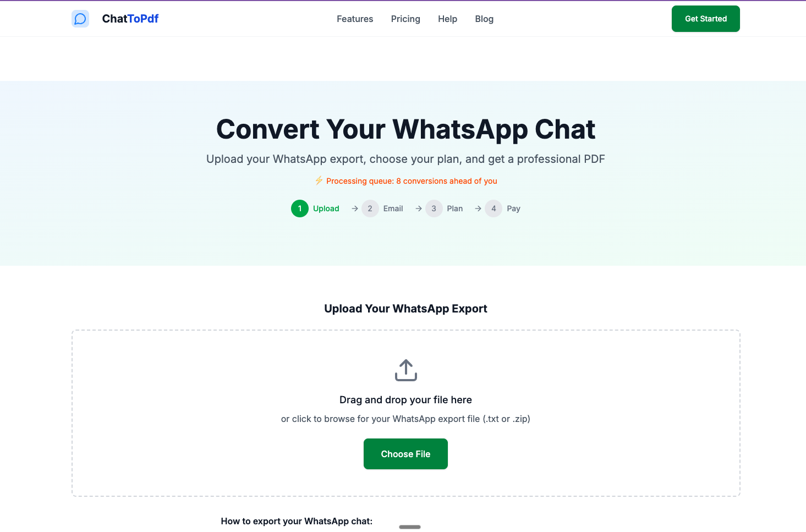806x532 pixels.
Task: Click the processing queue status text
Action: coord(412,181)
